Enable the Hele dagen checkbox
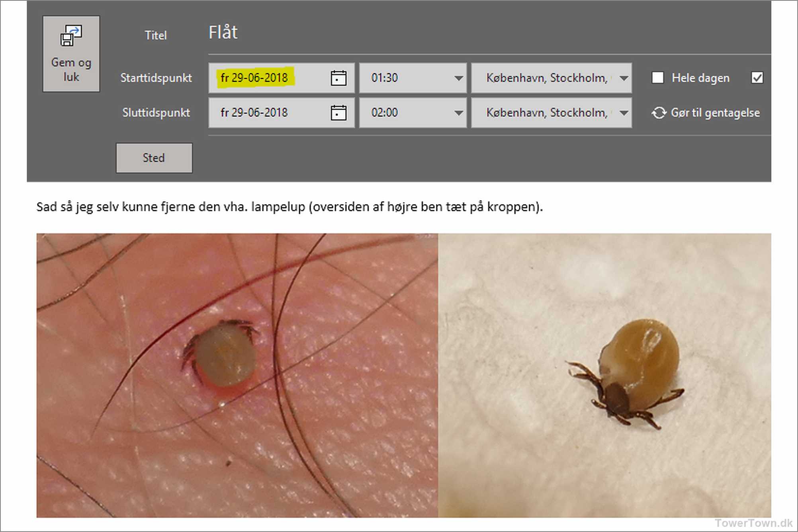Image resolution: width=798 pixels, height=532 pixels. 657,78
